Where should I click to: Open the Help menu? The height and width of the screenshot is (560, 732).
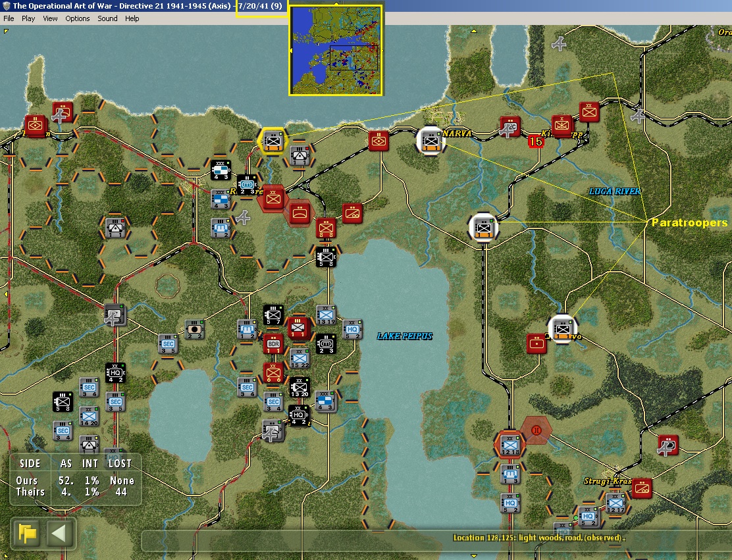coord(132,18)
